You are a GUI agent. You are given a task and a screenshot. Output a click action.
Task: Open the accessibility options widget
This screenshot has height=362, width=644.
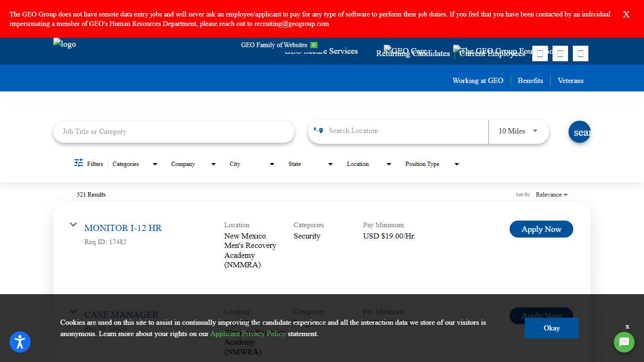click(x=20, y=342)
